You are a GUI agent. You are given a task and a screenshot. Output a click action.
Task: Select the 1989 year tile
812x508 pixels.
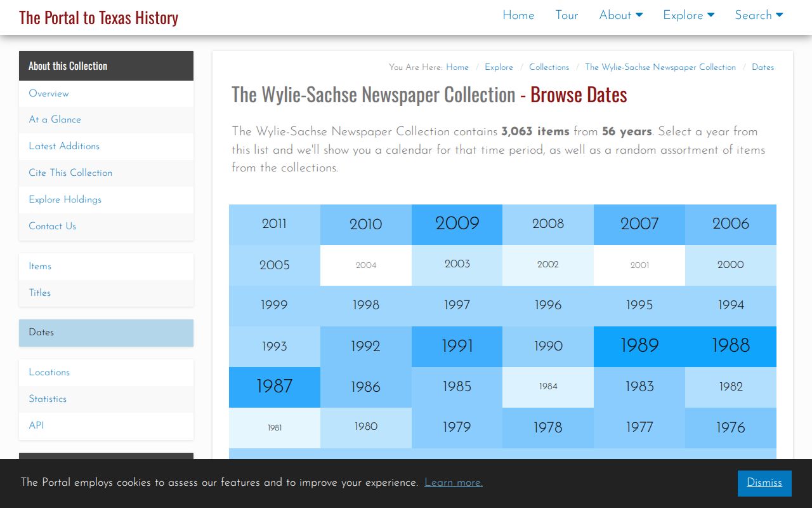click(x=639, y=346)
